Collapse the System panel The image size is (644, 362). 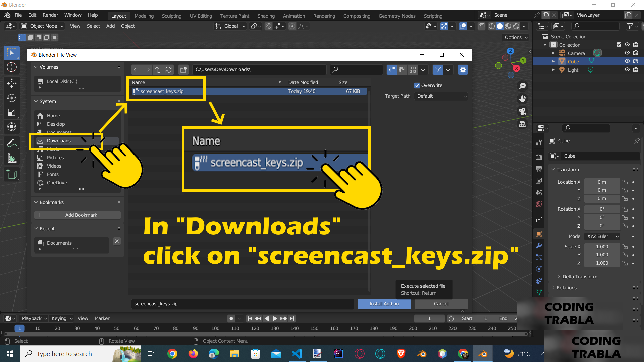click(x=36, y=101)
